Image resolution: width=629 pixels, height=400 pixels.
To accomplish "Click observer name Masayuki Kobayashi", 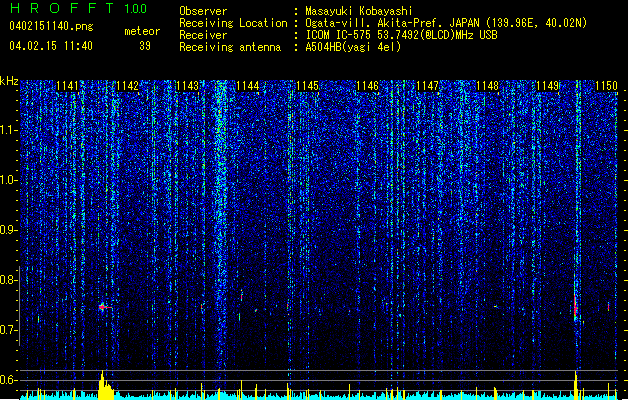I will click(x=359, y=11).
